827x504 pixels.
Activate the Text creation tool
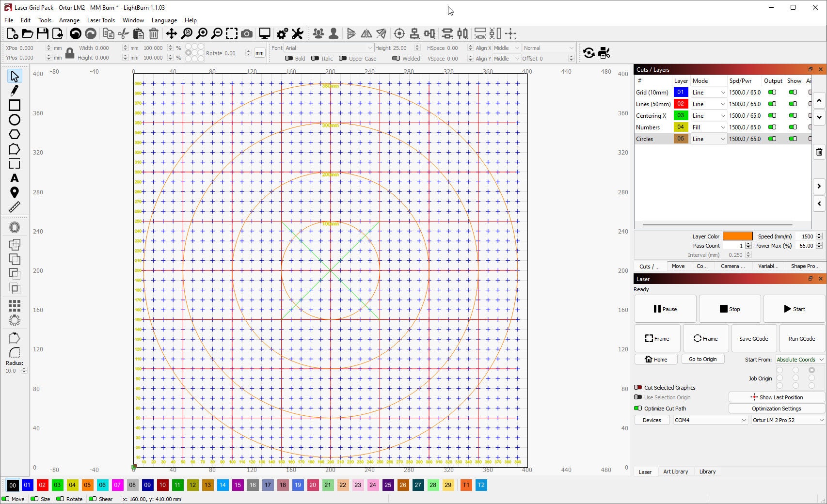tap(15, 178)
